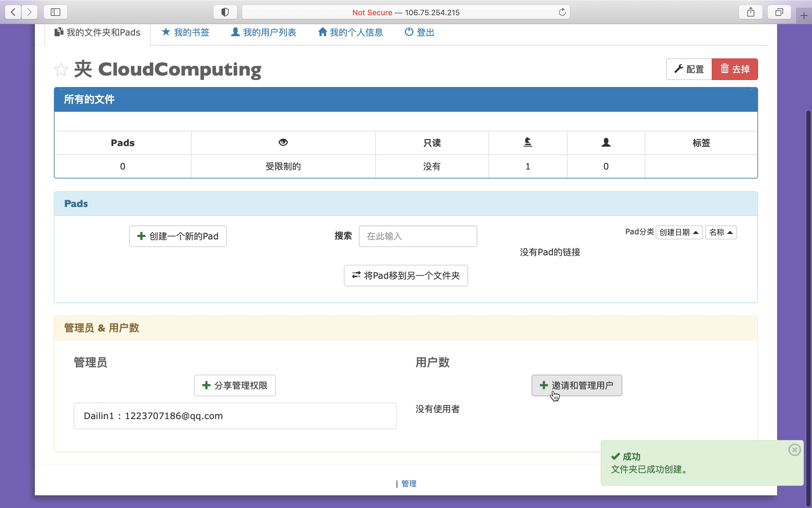This screenshot has width=812, height=508.
Task: Open 配置 folder settings
Action: point(689,69)
